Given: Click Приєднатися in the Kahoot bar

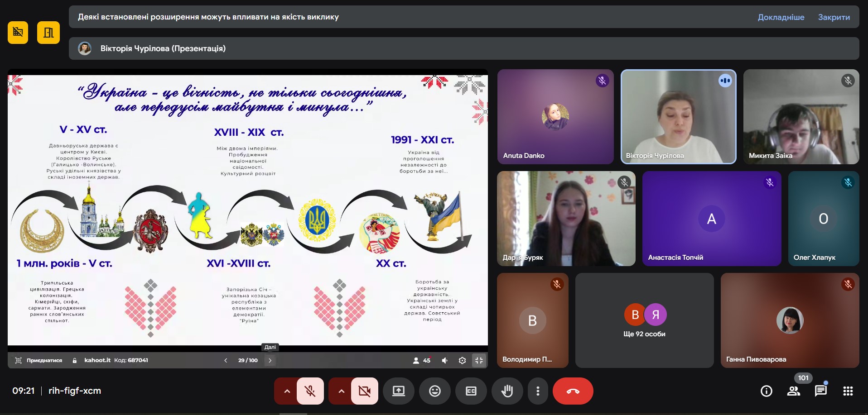Looking at the screenshot, I should click(44, 360).
